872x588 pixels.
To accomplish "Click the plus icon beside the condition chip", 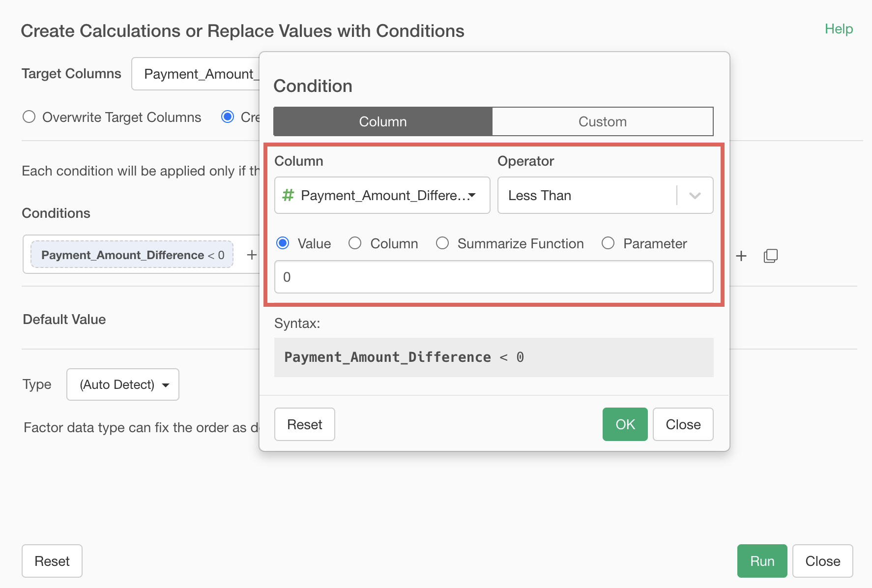I will click(252, 255).
